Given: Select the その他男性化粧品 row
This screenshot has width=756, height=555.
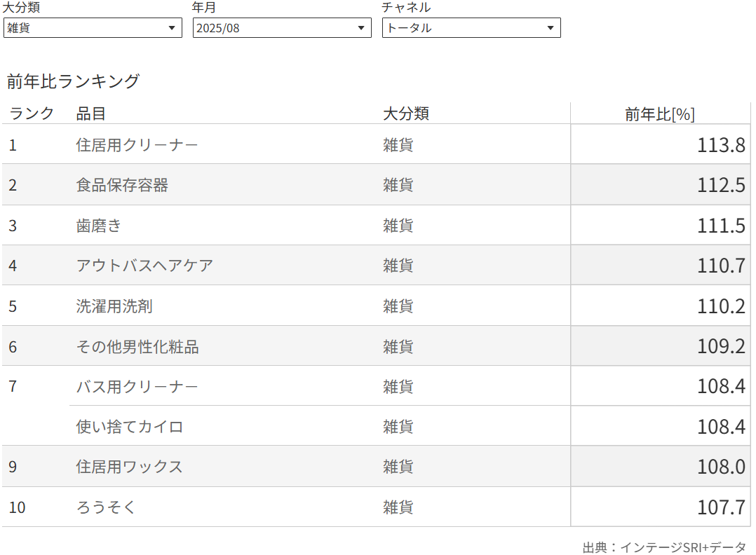Looking at the screenshot, I should pos(137,347).
